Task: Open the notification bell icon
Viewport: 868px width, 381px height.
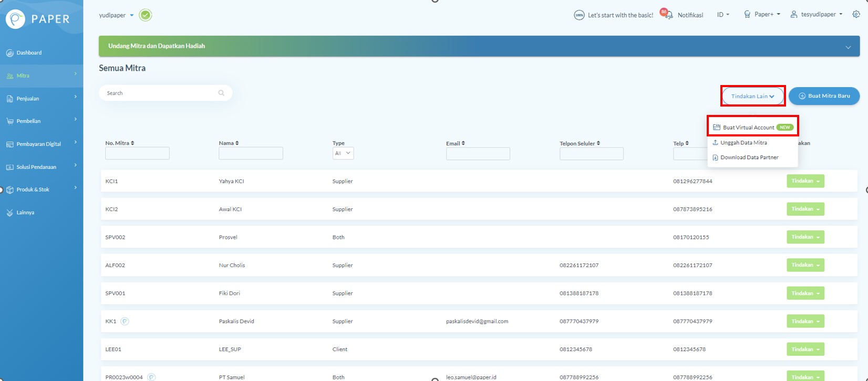Action: [668, 15]
